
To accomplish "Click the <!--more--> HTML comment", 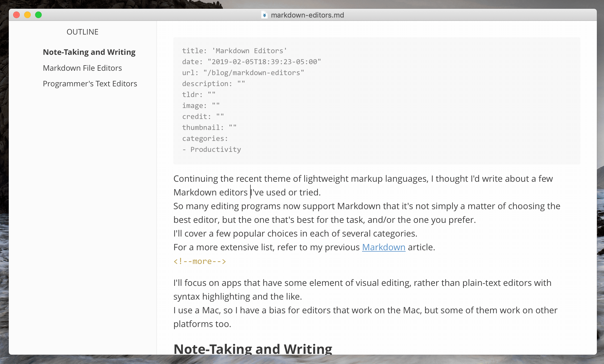I will (200, 261).
